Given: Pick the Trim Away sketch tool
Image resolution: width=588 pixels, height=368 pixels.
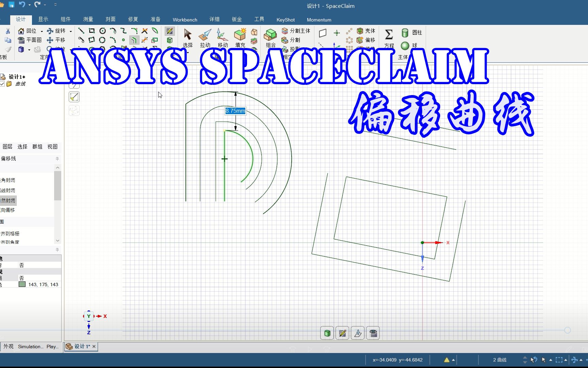Looking at the screenshot, I should click(145, 31).
